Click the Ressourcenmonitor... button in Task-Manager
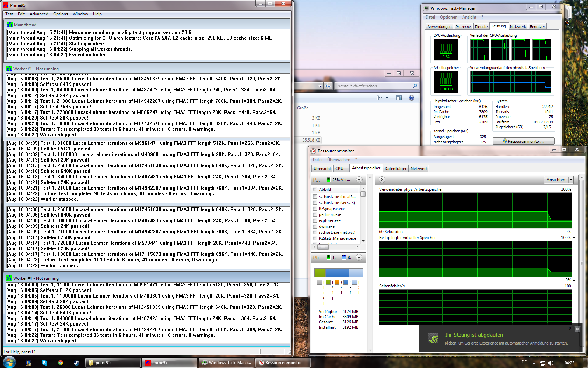The image size is (588, 368). pyautogui.click(x=524, y=141)
